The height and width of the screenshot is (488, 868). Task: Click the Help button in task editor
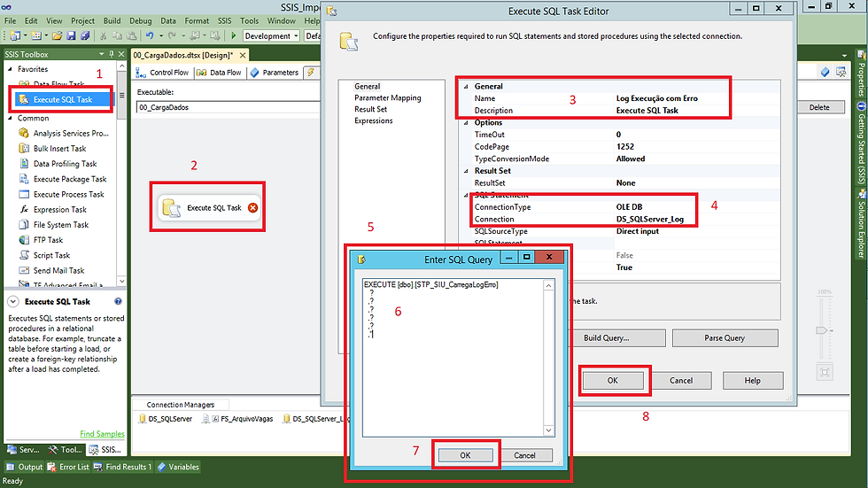[752, 381]
